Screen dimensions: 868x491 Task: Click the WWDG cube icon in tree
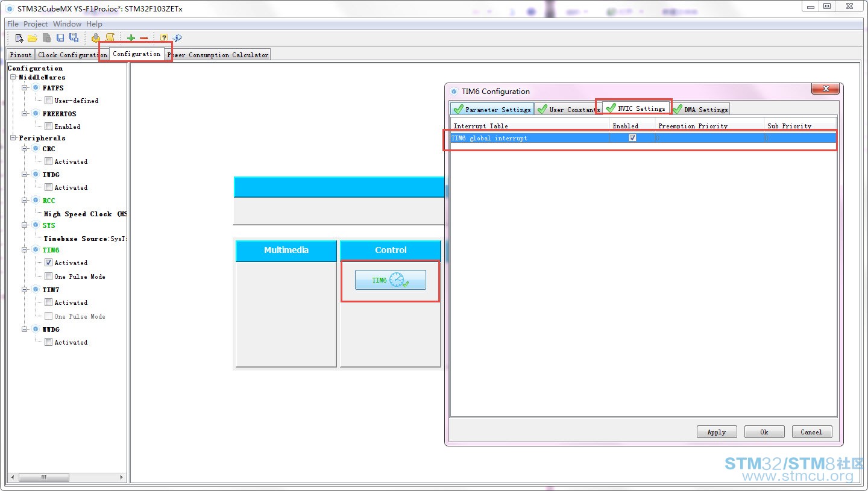click(36, 330)
